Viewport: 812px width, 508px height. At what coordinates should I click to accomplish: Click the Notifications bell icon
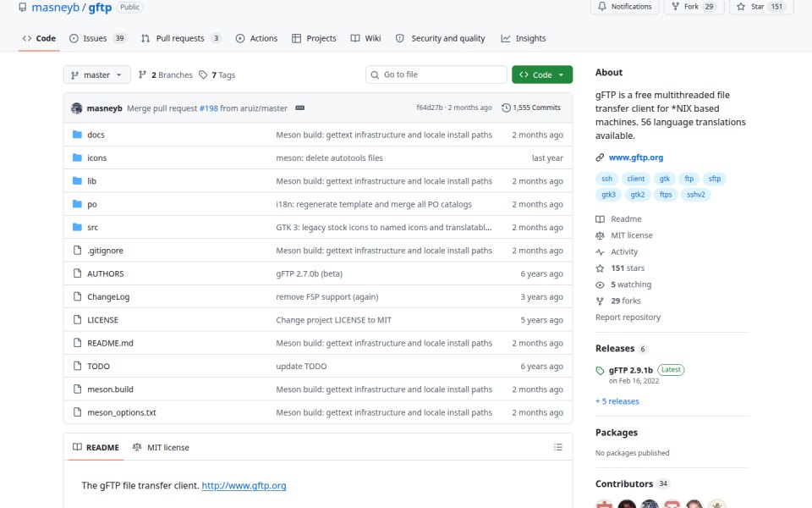pos(601,7)
